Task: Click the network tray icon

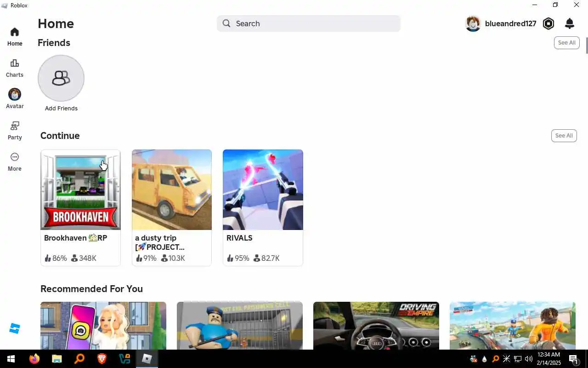Action: 518,359
